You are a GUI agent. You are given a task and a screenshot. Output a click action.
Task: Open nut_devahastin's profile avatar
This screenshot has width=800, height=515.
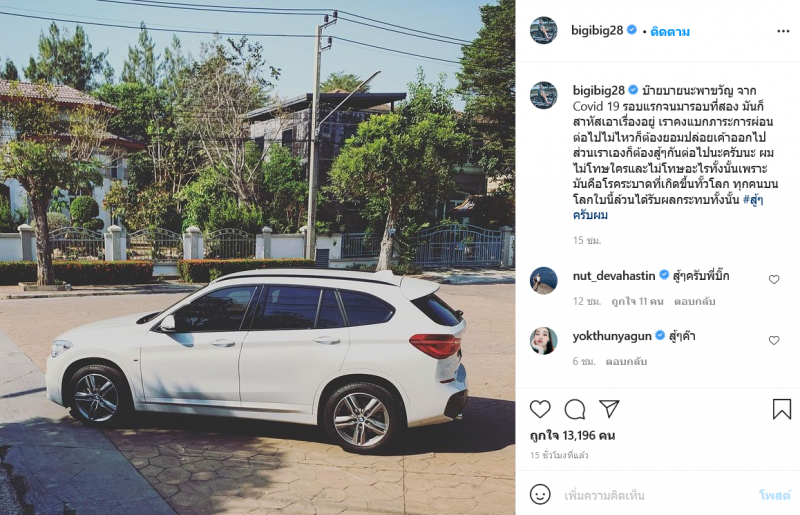[543, 280]
